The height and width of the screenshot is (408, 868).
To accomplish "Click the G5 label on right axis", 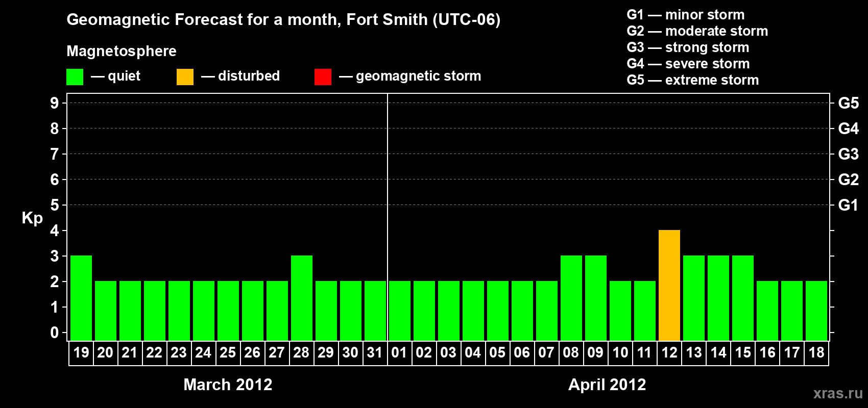I will pyautogui.click(x=848, y=103).
